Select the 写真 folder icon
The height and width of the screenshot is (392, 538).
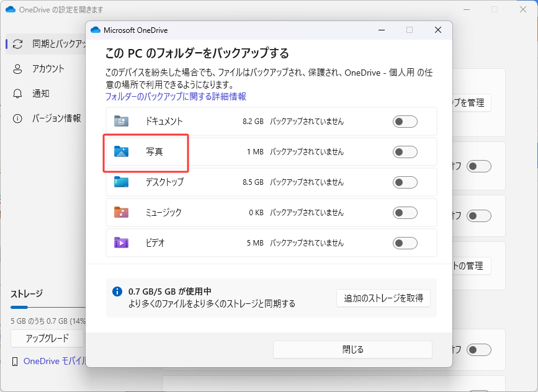pyautogui.click(x=120, y=152)
